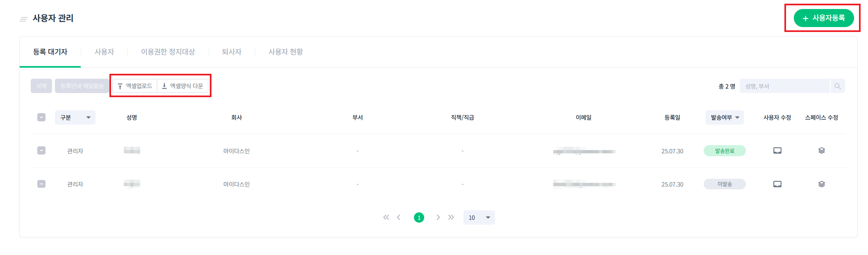Toggle checkbox of second 관리자 row

(x=41, y=184)
